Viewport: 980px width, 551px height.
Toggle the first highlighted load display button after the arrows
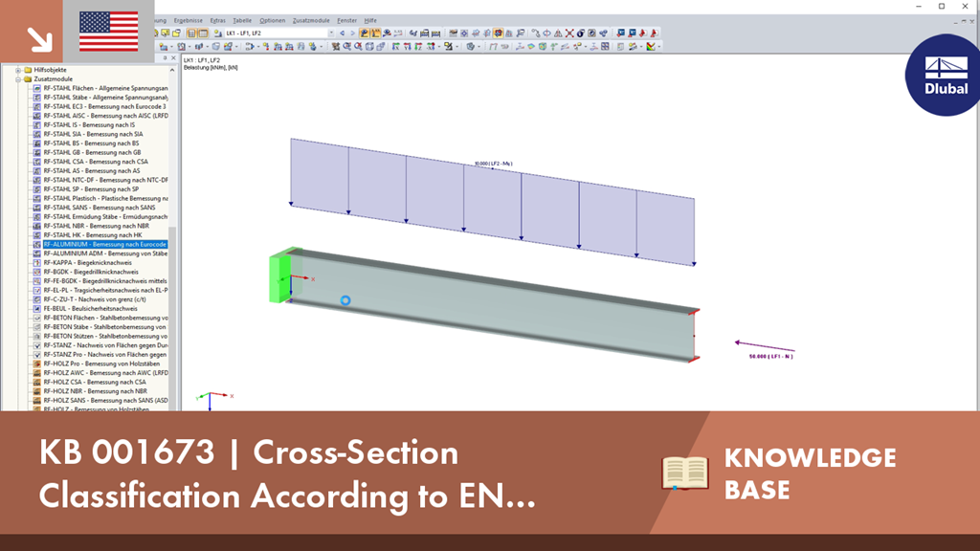[364, 33]
